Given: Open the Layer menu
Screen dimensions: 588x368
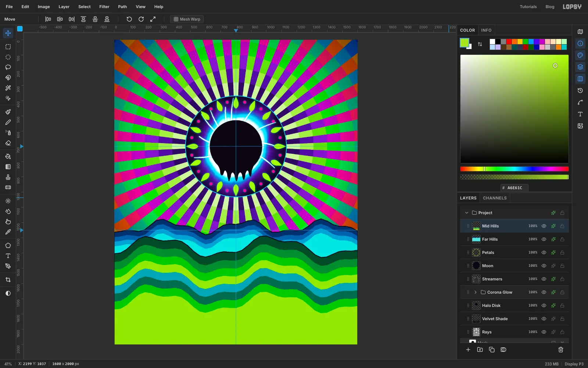Looking at the screenshot, I should 64,7.
